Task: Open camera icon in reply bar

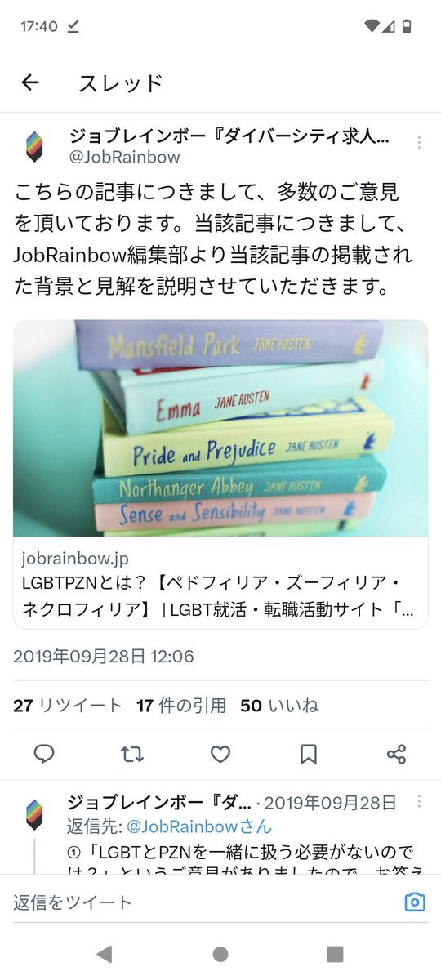Action: click(x=416, y=902)
